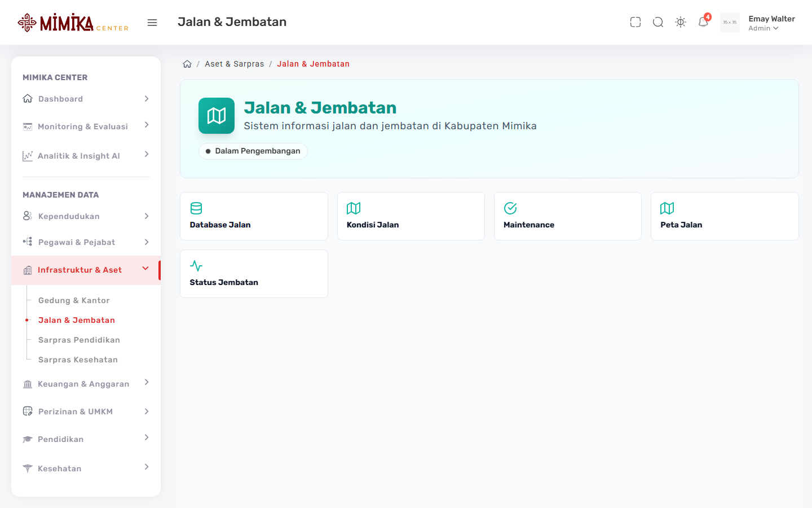Open Kesehatan sidebar menu

86,468
